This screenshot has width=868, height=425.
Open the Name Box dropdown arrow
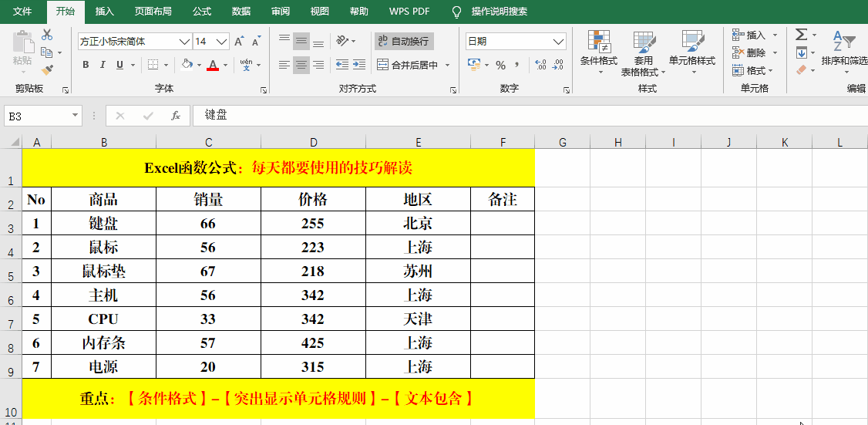[x=76, y=116]
